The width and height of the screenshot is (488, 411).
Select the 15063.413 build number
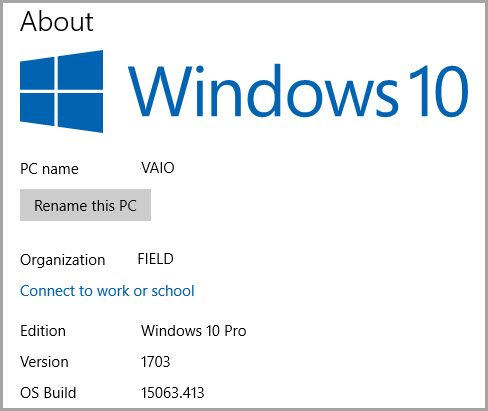(172, 393)
